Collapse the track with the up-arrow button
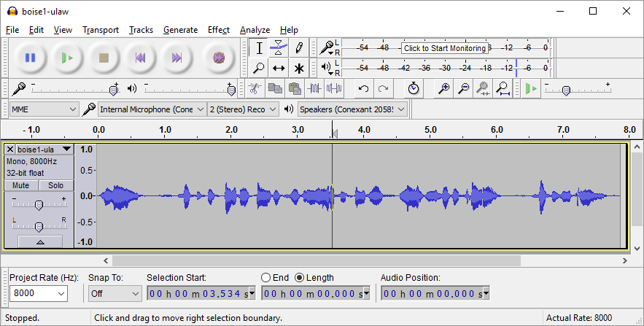 coord(40,242)
